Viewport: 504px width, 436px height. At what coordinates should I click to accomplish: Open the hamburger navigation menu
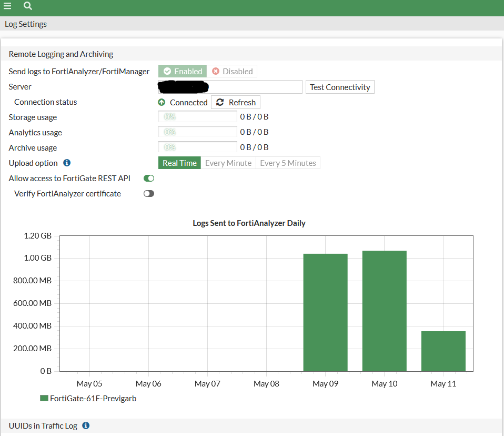click(7, 6)
